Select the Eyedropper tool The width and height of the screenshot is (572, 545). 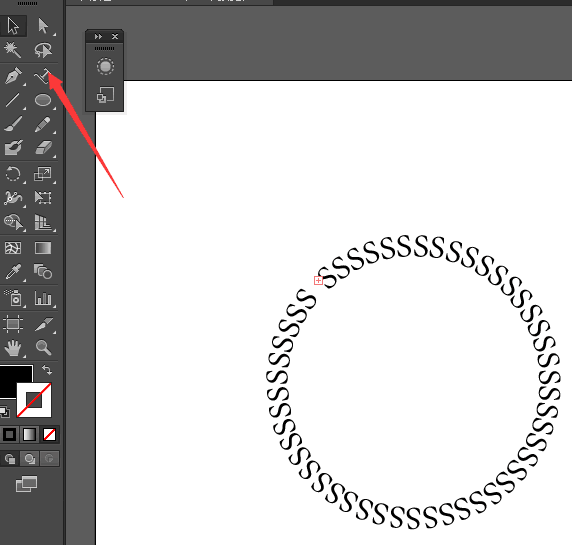(x=13, y=272)
